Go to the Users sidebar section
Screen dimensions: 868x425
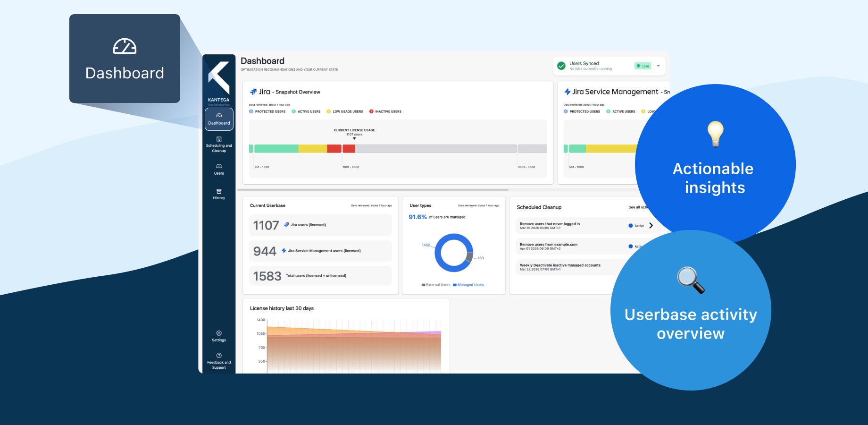click(219, 170)
